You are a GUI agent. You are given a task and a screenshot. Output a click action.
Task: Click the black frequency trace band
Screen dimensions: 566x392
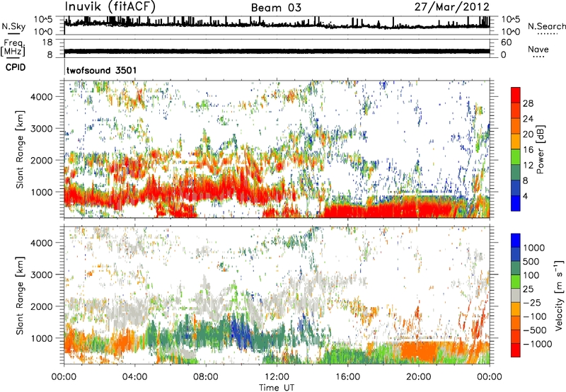pyautogui.click(x=277, y=51)
